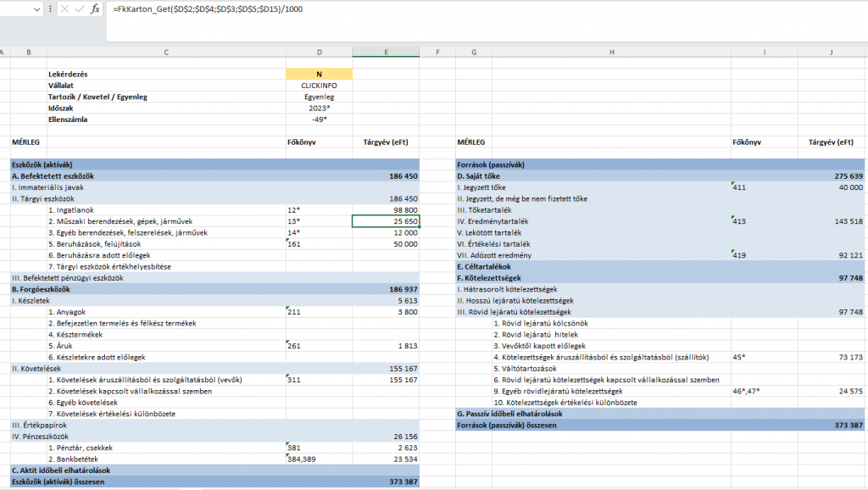Select column D header
Image resolution: width=868 pixels, height=490 pixels.
pos(319,53)
